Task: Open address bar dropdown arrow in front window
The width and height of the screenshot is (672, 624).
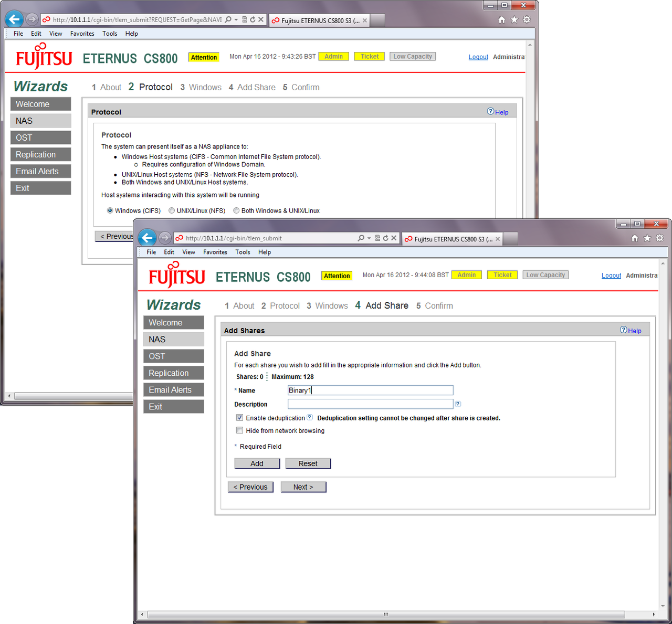Action: coord(369,238)
